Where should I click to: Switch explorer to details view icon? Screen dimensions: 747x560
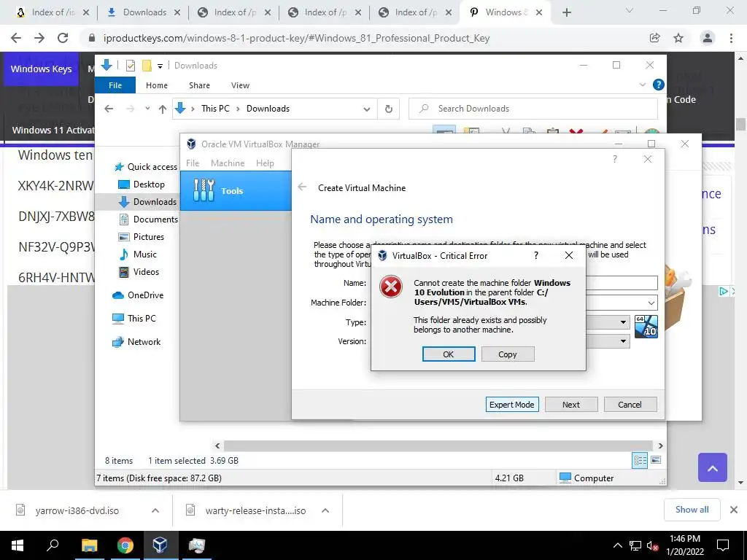640,460
